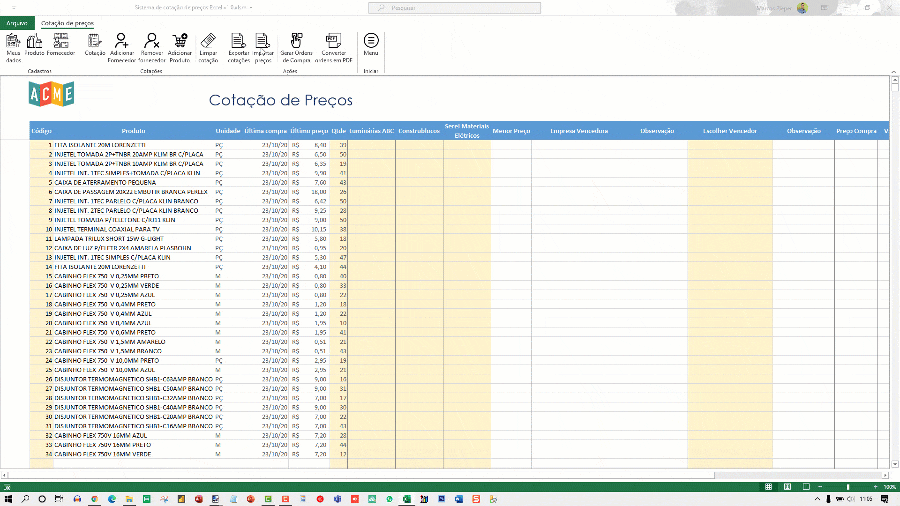Click the Última compra column header
This screenshot has width=900, height=506.
(265, 131)
